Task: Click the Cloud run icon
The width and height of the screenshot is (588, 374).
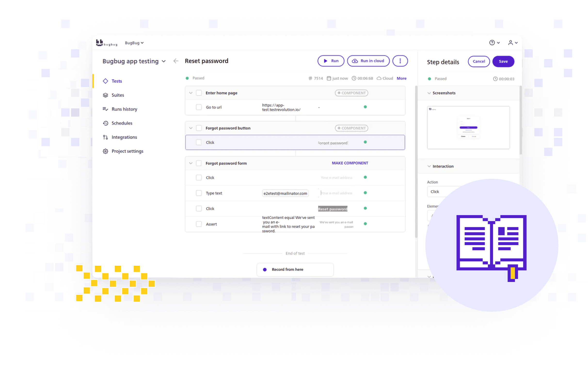Action: (x=379, y=78)
